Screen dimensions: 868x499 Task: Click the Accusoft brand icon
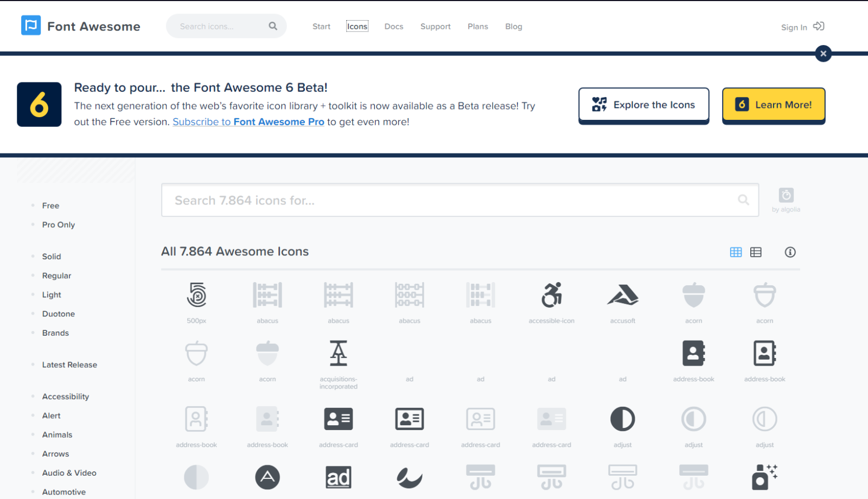pyautogui.click(x=622, y=295)
